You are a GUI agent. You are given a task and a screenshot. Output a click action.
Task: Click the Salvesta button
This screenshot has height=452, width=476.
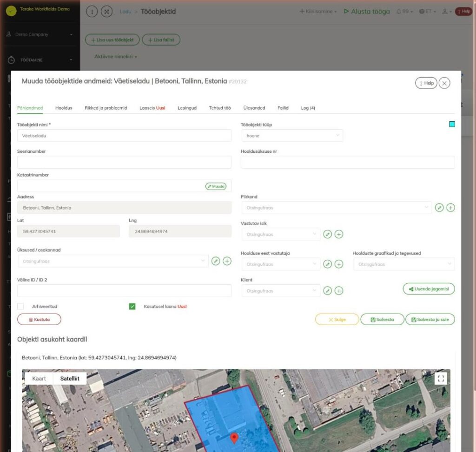(382, 320)
